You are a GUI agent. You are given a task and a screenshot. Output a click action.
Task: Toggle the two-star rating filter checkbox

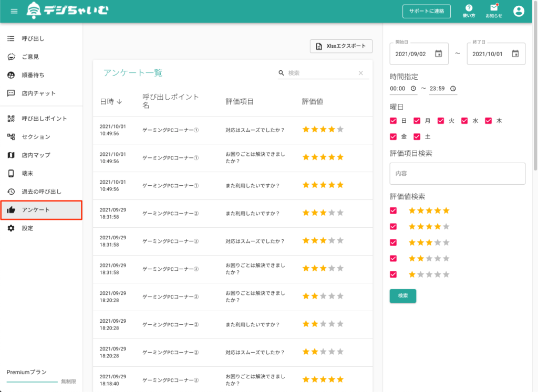tap(393, 258)
